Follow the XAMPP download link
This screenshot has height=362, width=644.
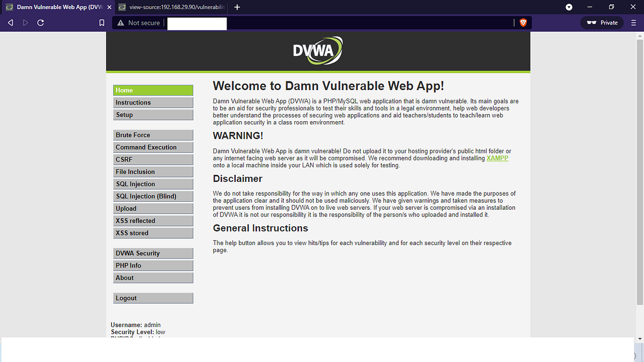point(497,158)
